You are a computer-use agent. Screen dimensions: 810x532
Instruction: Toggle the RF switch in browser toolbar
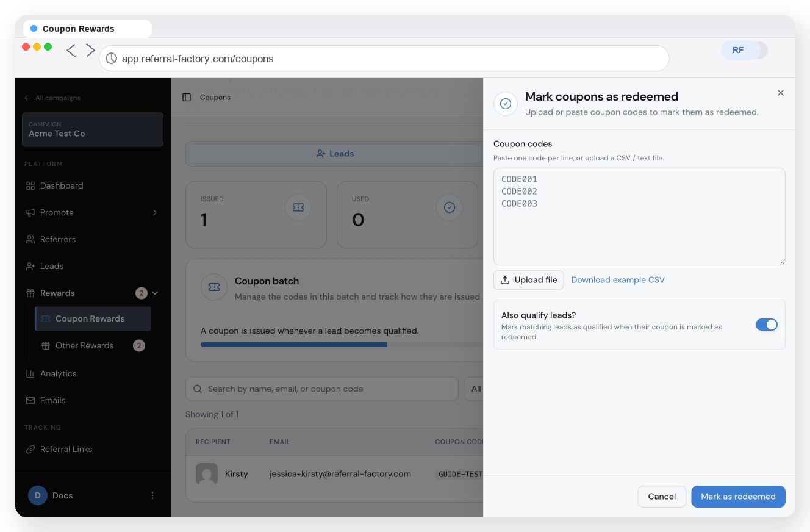tap(744, 50)
